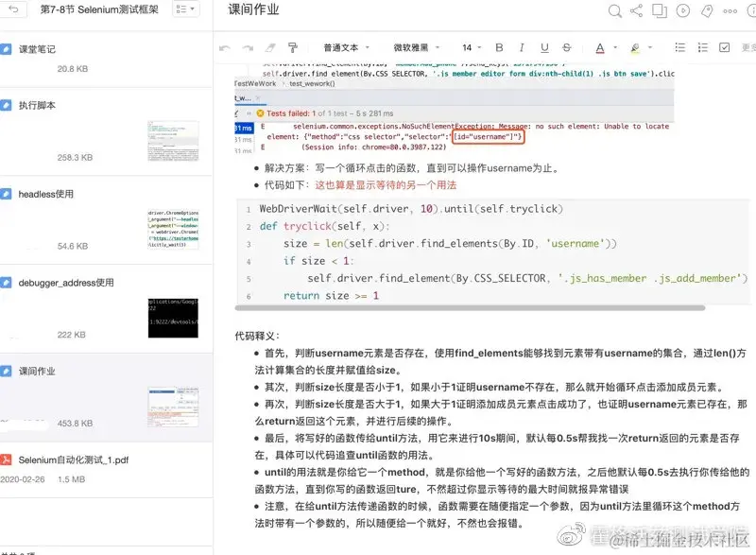The image size is (756, 555).
Task: Go back using the return arrow
Action: 13,9
